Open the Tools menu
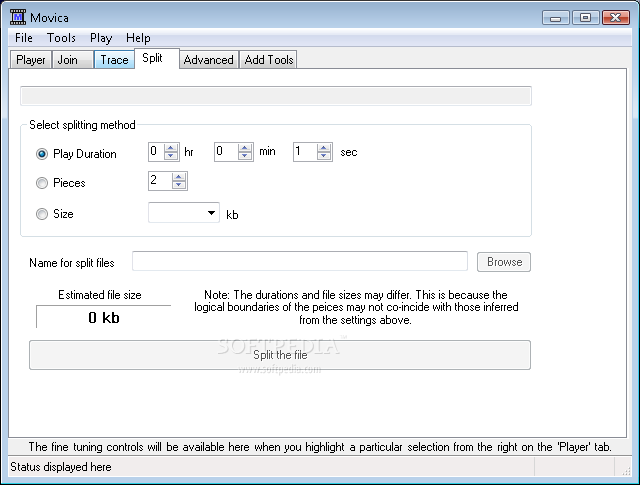640x485 pixels. click(61, 38)
